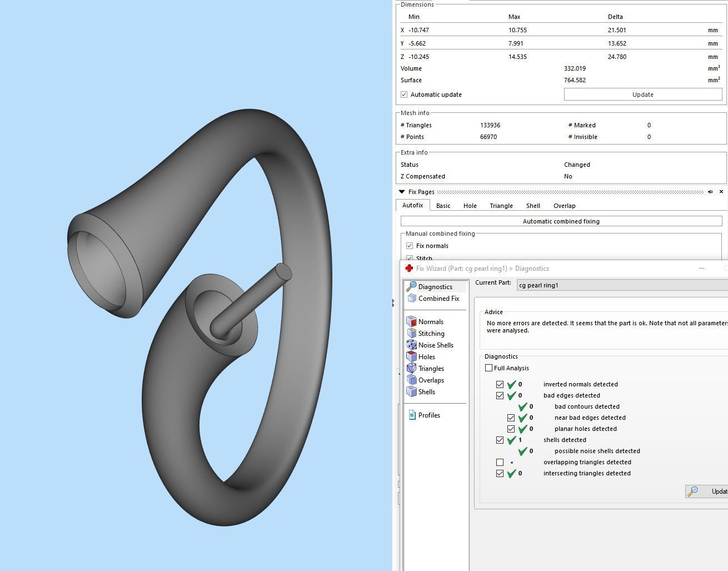The height and width of the screenshot is (571, 728).
Task: Uncheck Fix normals option
Action: pyautogui.click(x=410, y=246)
